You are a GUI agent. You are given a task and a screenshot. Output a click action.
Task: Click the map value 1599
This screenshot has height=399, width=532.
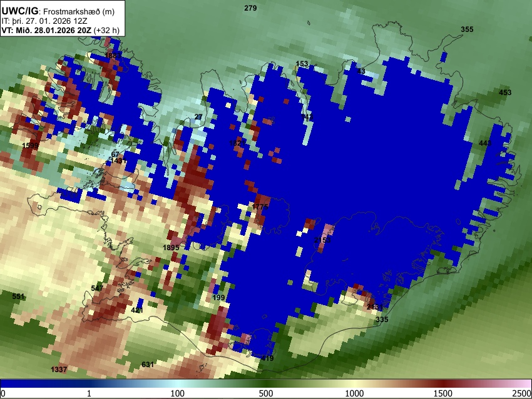pos(30,146)
